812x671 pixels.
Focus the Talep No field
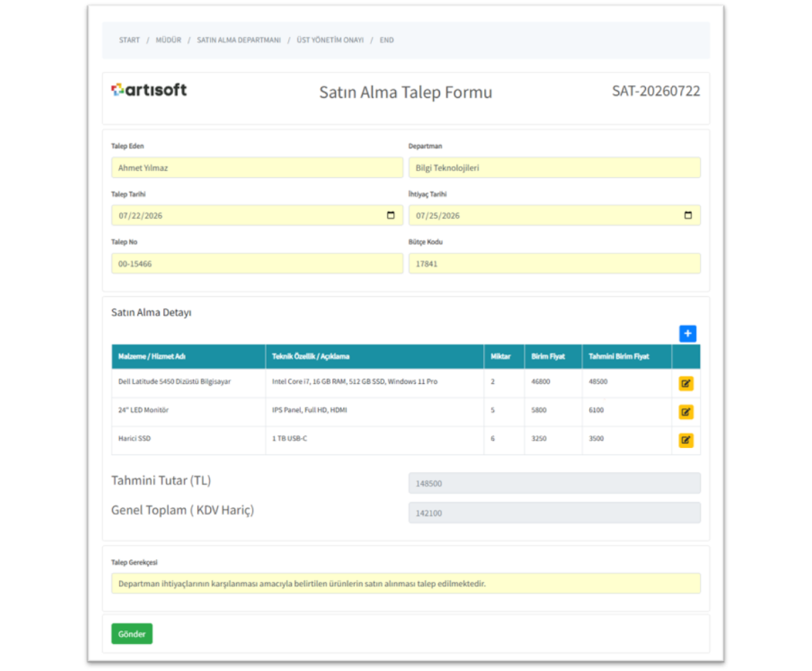[x=257, y=263]
